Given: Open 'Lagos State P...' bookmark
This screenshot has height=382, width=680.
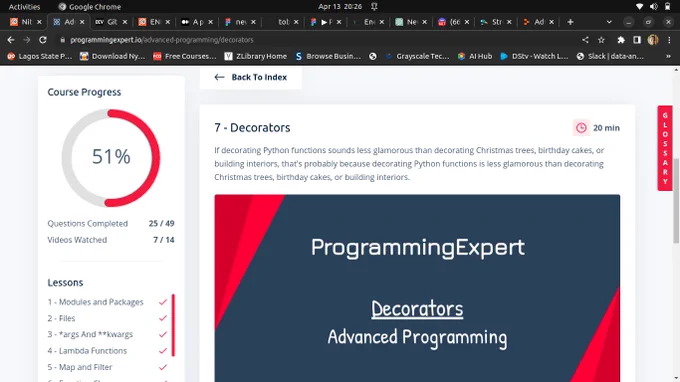Looking at the screenshot, I should click(39, 56).
